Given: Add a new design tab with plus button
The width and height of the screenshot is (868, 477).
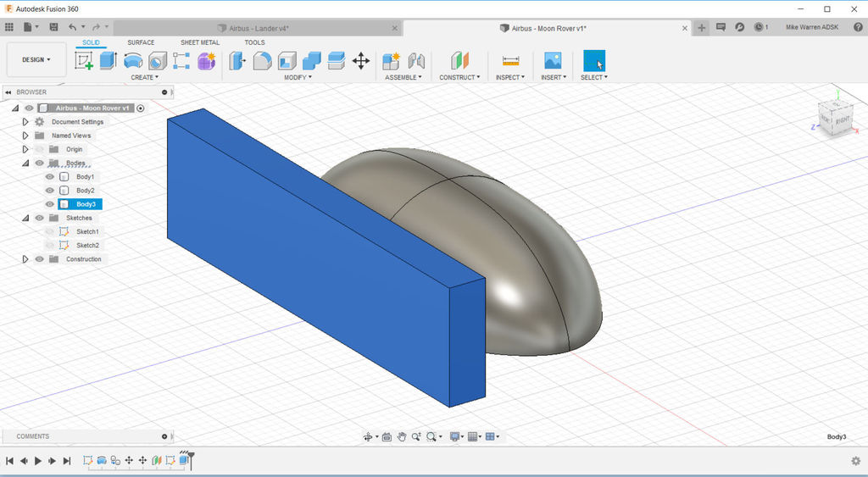Looking at the screenshot, I should [701, 28].
